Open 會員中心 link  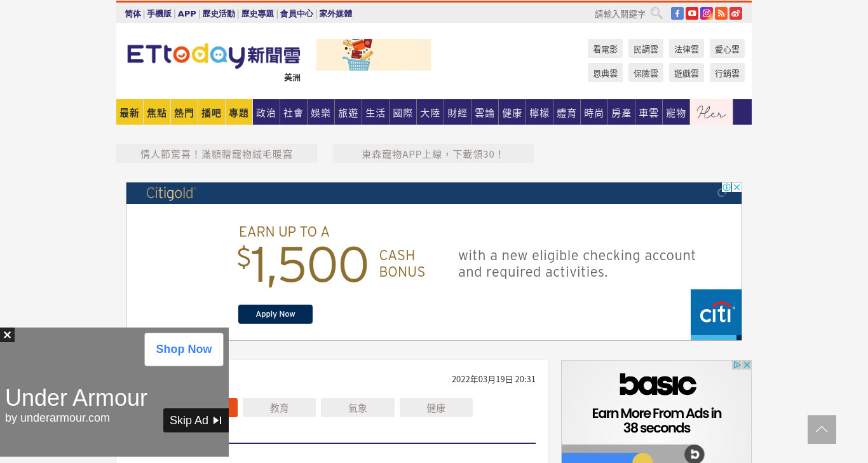(x=297, y=14)
